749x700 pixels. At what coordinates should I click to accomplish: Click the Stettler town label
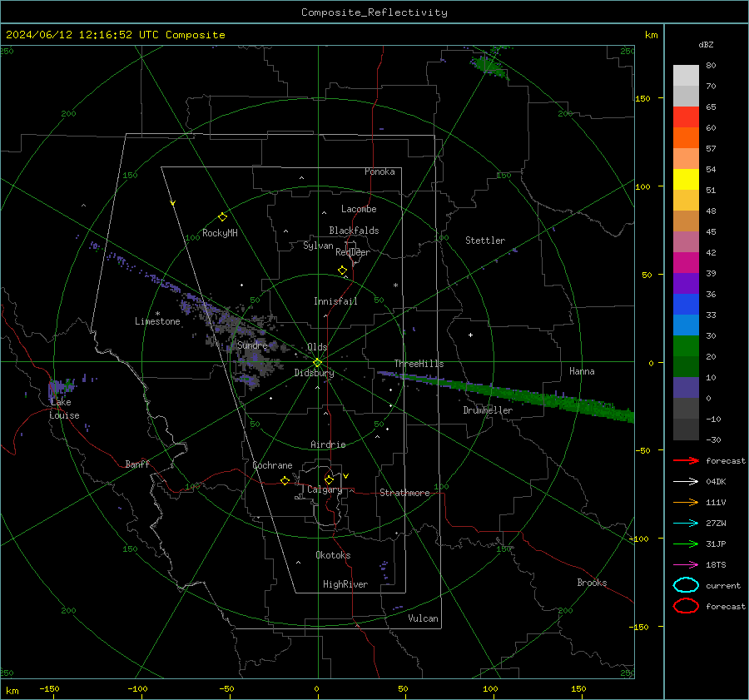[x=485, y=241]
